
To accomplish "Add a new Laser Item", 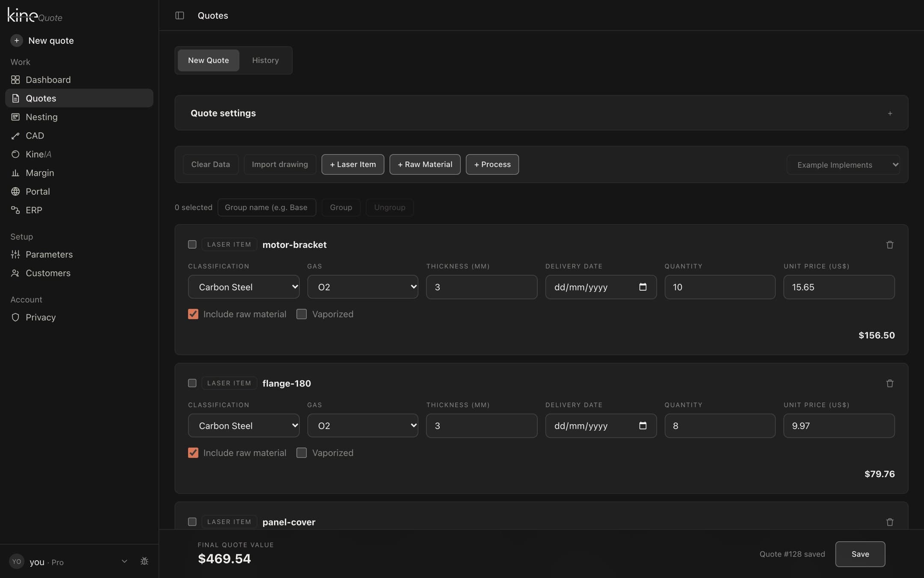I will click(x=353, y=164).
